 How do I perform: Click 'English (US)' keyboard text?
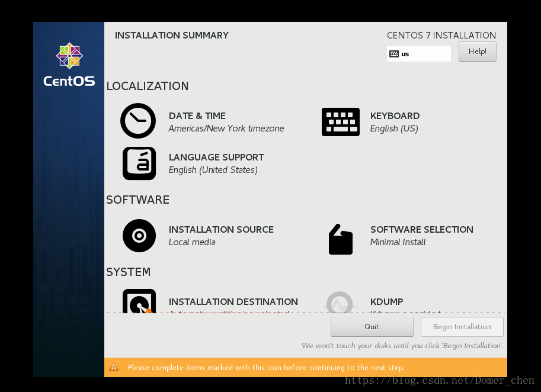394,128
